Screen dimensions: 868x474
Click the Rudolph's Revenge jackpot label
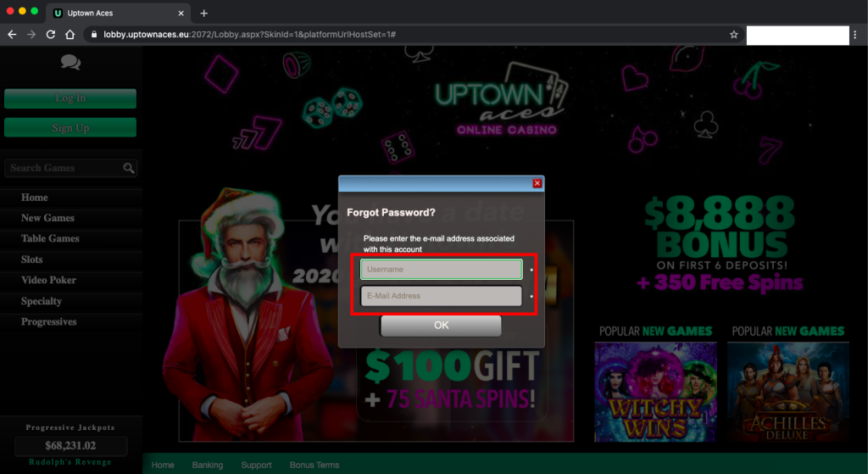[70, 462]
